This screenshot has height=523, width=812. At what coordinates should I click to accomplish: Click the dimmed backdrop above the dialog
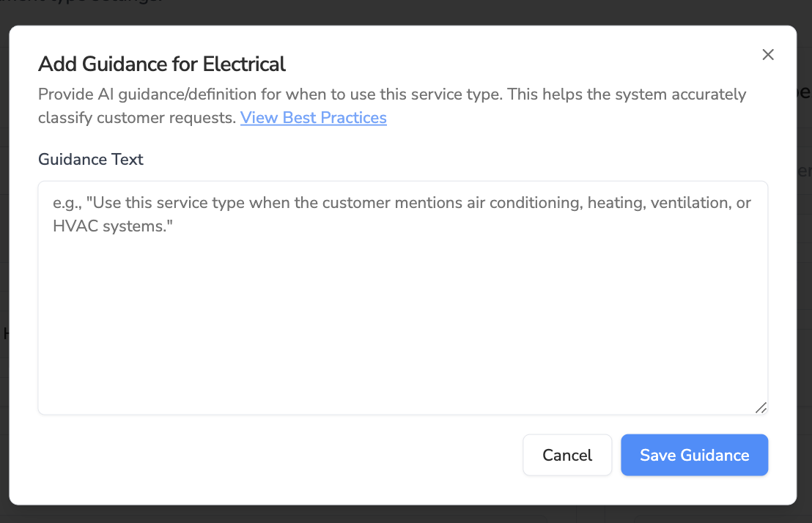[406, 12]
